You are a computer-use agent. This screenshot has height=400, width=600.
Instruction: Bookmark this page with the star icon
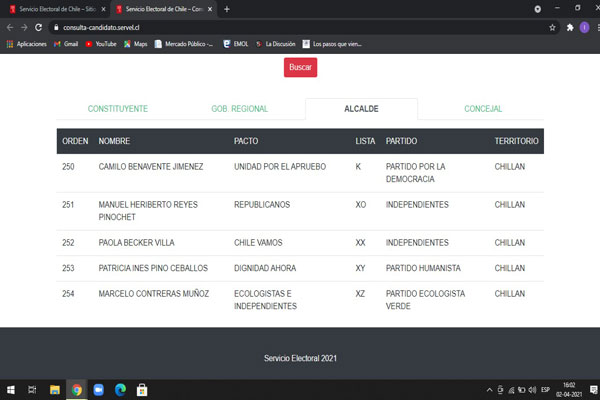point(553,27)
